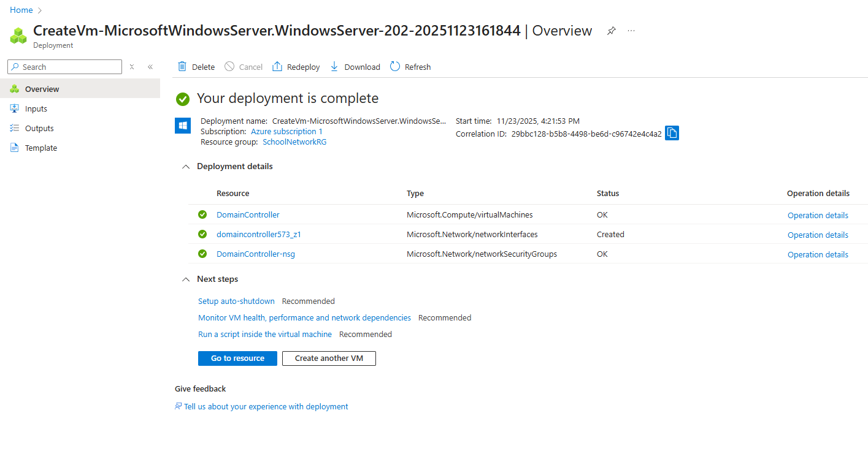Open the Outputs menu item
Viewport: 868px width, 451px height.
click(x=39, y=129)
